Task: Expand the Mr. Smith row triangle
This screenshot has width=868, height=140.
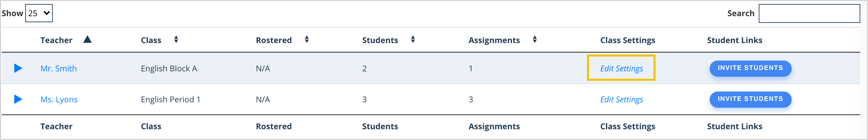Action: tap(18, 68)
